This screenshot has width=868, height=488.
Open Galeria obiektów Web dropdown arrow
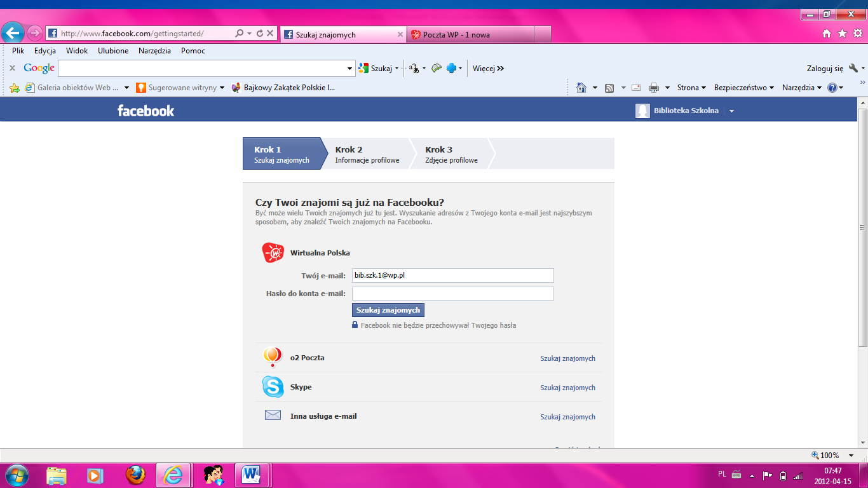coord(126,88)
